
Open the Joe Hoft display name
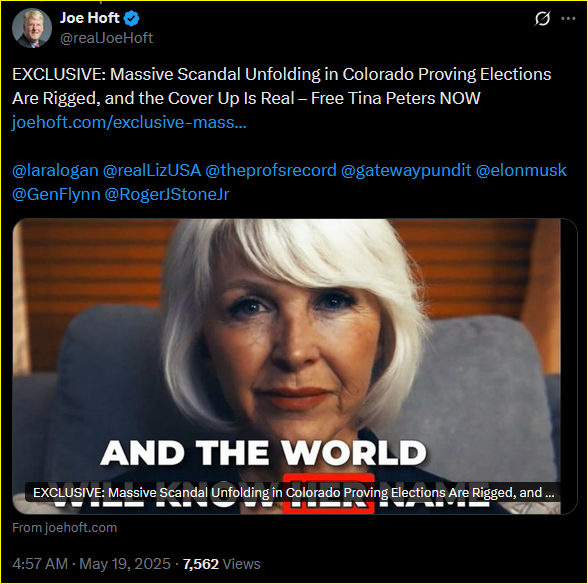[x=90, y=18]
